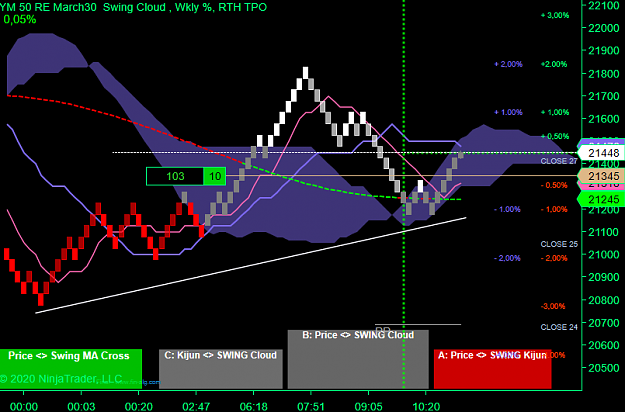Image resolution: width=625 pixels, height=412 pixels.
Task: Click the orange - 1,00% level label
Action: (554, 209)
